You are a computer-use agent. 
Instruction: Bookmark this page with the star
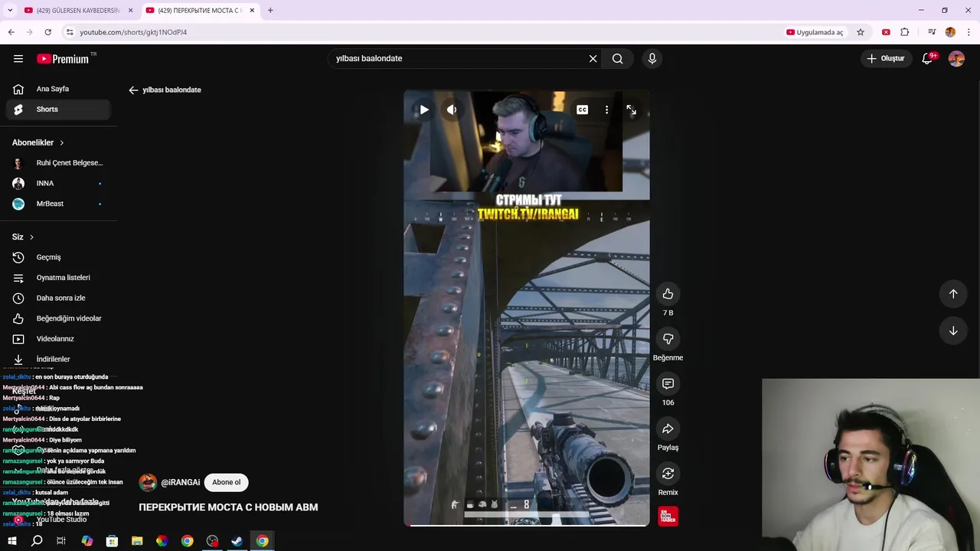pyautogui.click(x=861, y=32)
